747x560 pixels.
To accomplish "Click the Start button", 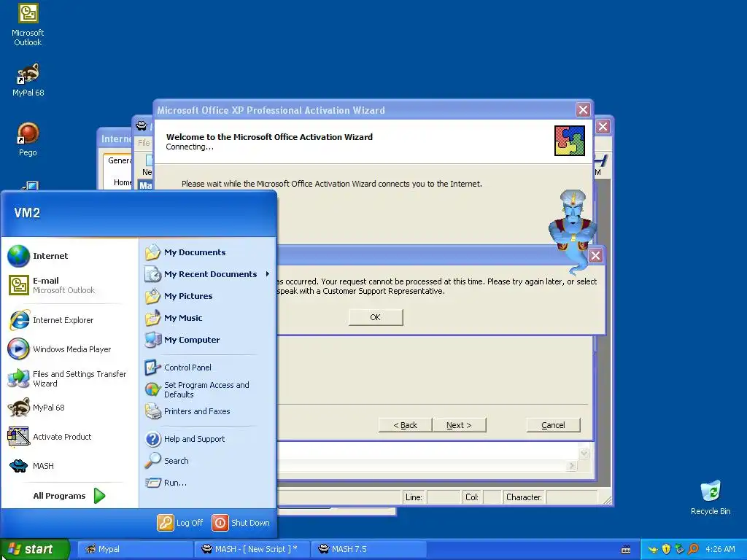I will [34, 549].
